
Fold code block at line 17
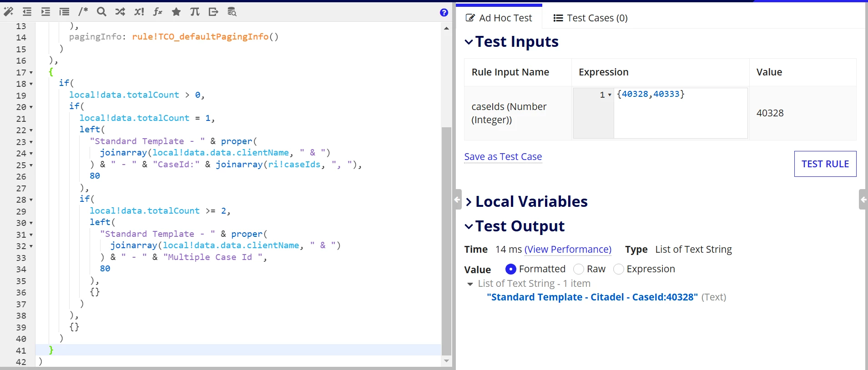(x=31, y=73)
